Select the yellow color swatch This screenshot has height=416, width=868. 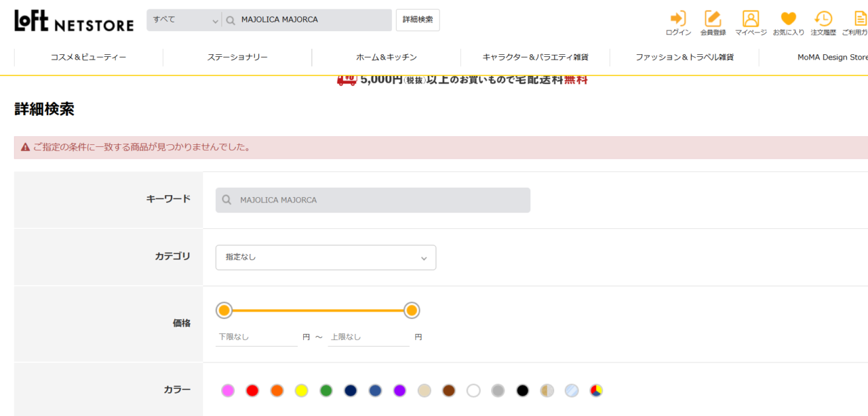(302, 390)
